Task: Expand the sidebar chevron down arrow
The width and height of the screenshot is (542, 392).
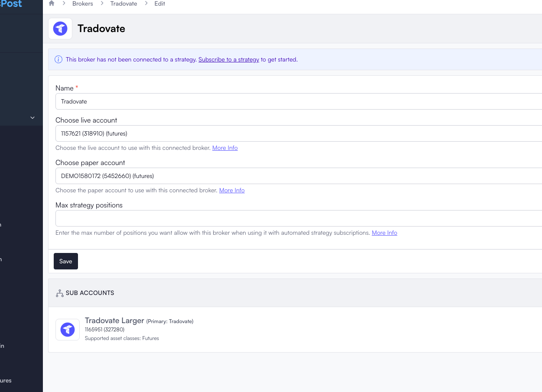Action: (x=32, y=117)
